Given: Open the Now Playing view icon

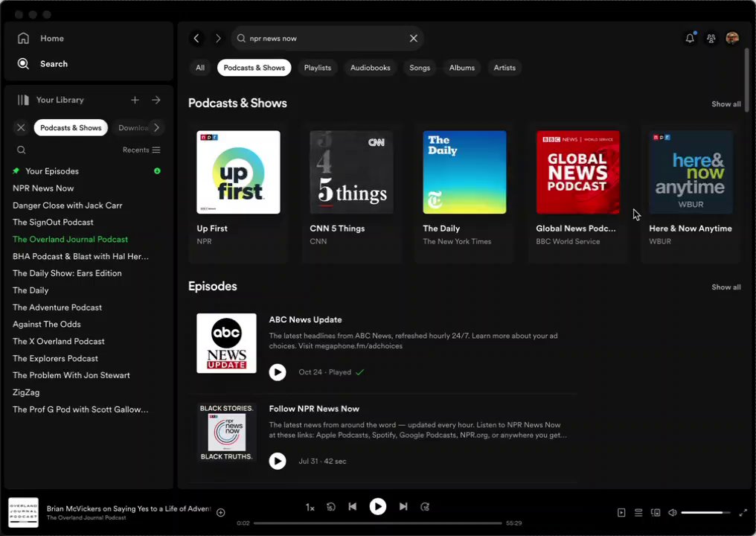Looking at the screenshot, I should coord(621,512).
